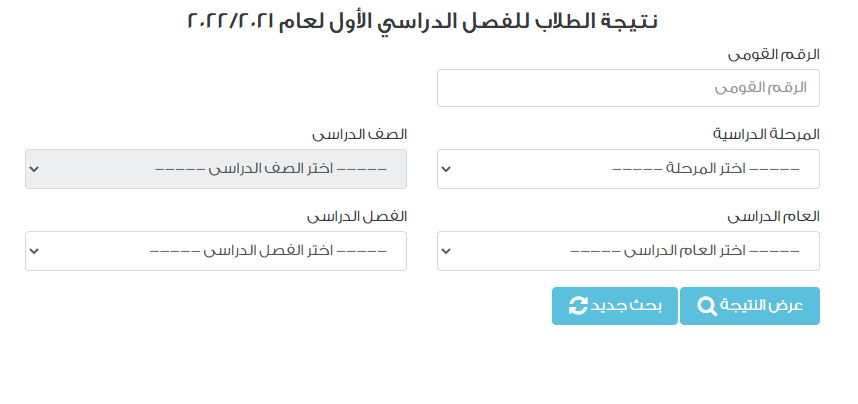Expand the العام الدراسى academic year dropdown
The width and height of the screenshot is (858, 404).
pyautogui.click(x=628, y=251)
